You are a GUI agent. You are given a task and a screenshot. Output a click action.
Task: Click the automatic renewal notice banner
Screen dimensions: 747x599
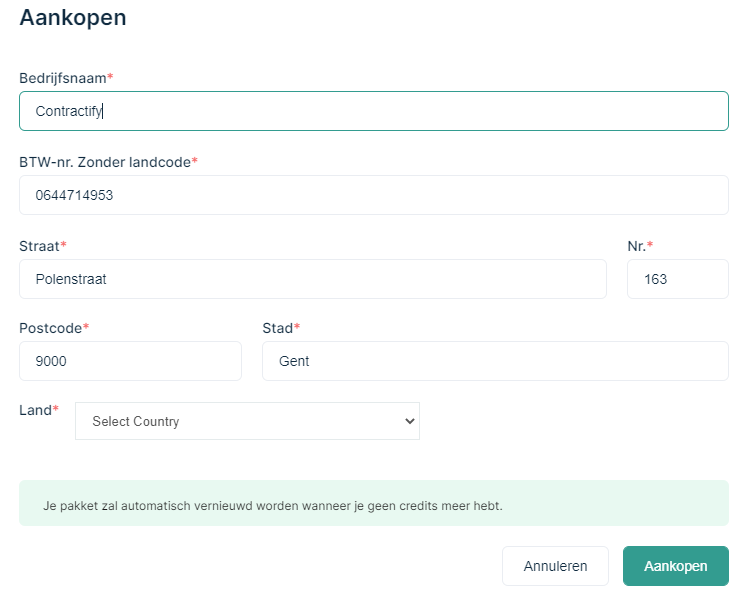373,503
